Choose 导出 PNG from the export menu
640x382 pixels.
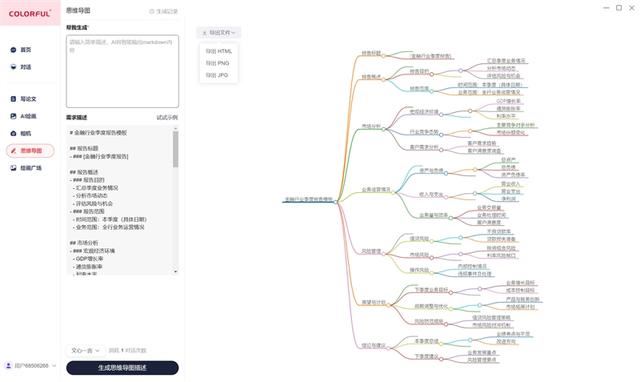click(x=218, y=63)
